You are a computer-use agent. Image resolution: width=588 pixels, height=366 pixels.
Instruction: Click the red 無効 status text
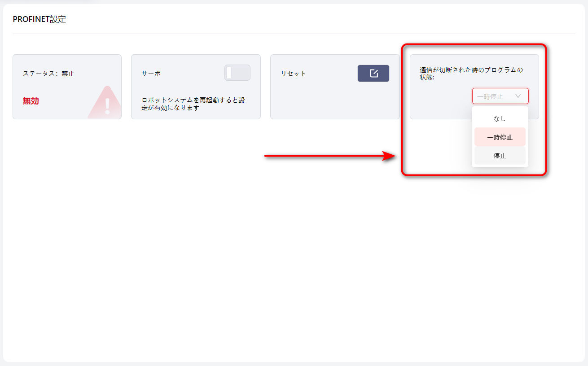31,101
